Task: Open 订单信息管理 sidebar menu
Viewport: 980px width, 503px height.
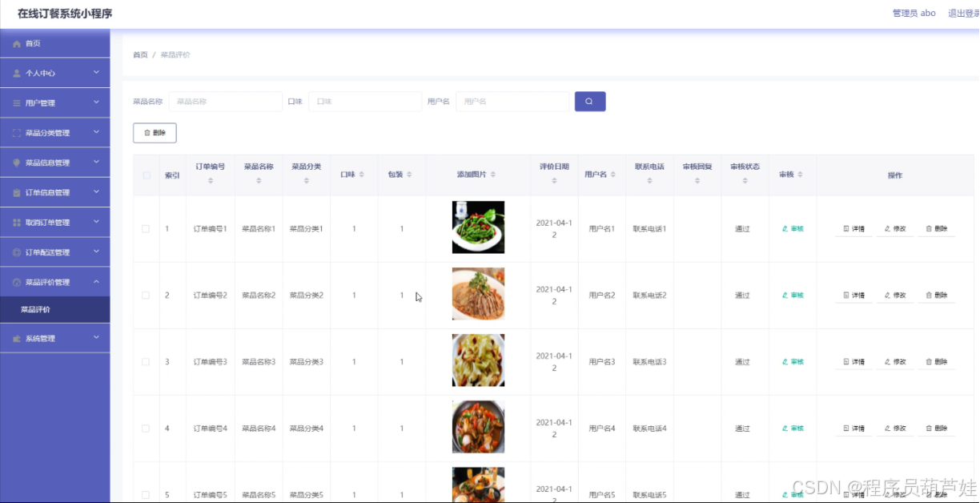Action: pos(55,192)
